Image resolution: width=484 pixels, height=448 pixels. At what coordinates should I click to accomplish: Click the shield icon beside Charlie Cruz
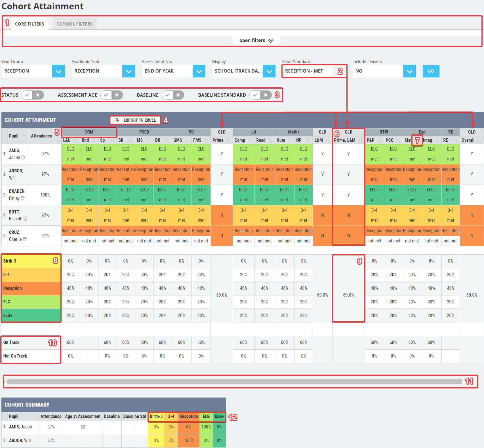(x=25, y=239)
